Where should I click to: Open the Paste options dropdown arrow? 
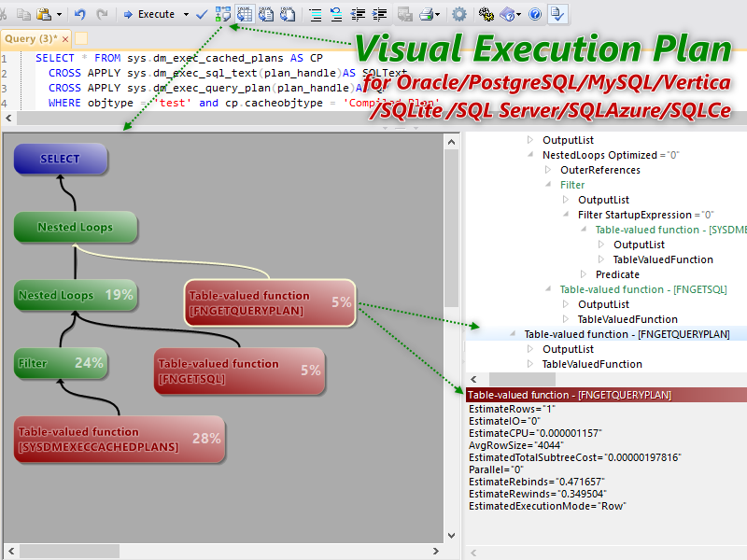59,14
